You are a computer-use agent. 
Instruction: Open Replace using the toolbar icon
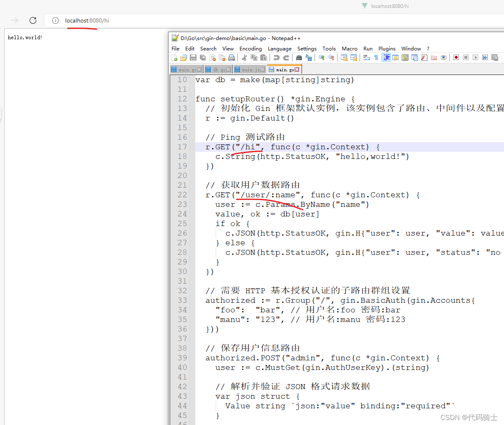tap(309, 57)
